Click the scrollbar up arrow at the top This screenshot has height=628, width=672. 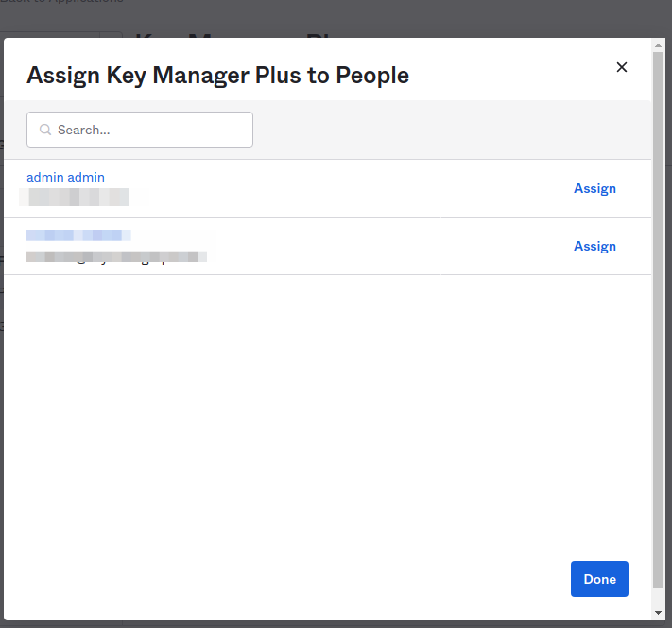pos(658,45)
